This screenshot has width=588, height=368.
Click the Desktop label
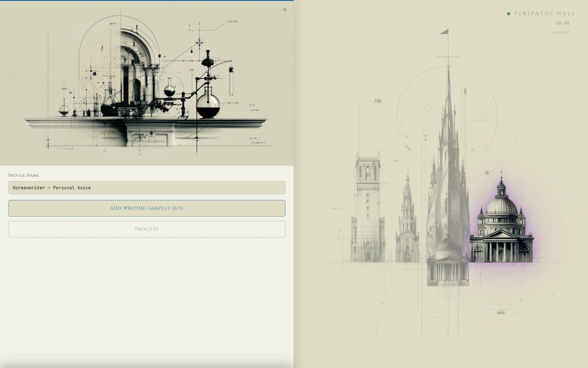click(561, 33)
